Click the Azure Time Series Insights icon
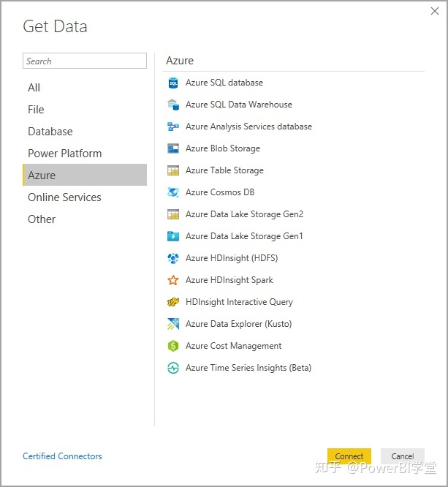The height and width of the screenshot is (487, 448). click(173, 368)
